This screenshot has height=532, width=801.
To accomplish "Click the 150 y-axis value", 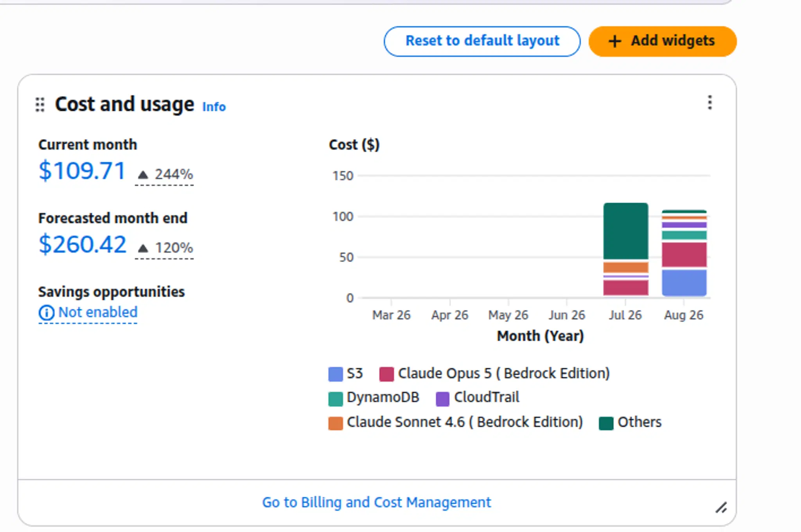I will (343, 176).
